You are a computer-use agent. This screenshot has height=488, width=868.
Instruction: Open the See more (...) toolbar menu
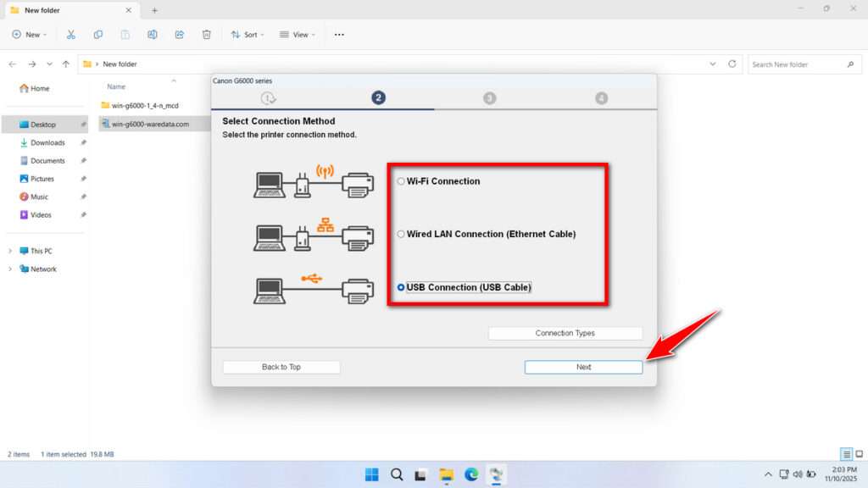(339, 34)
